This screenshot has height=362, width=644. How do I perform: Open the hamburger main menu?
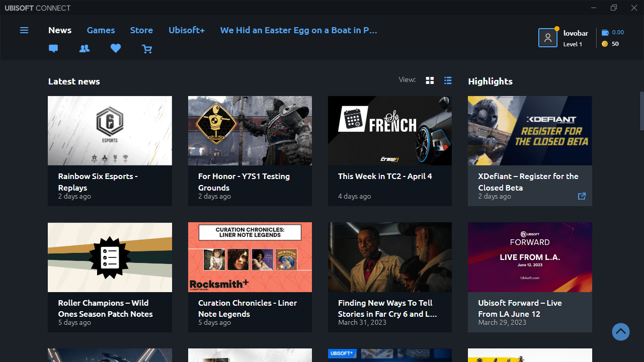[24, 30]
